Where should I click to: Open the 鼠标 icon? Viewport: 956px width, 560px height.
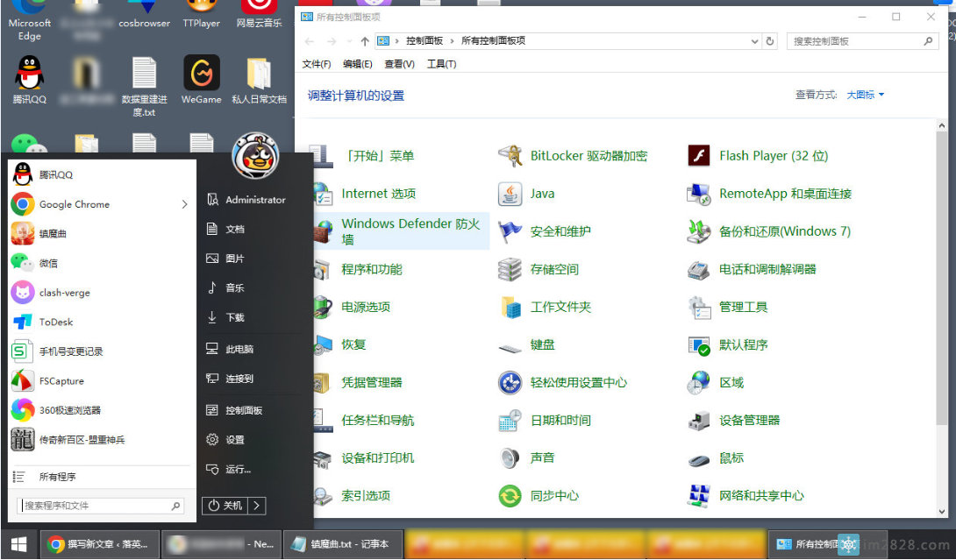coord(699,458)
